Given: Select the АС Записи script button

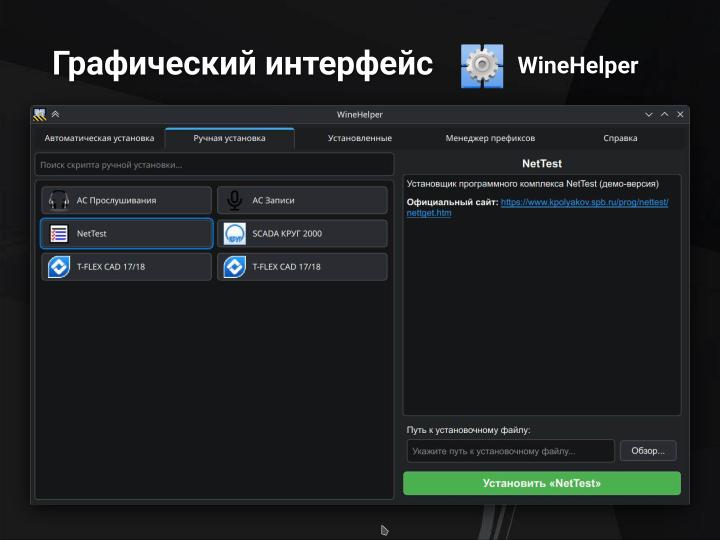Looking at the screenshot, I should 302,200.
